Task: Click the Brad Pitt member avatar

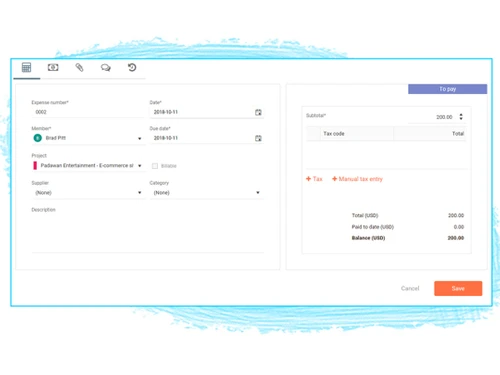Action: click(x=38, y=138)
